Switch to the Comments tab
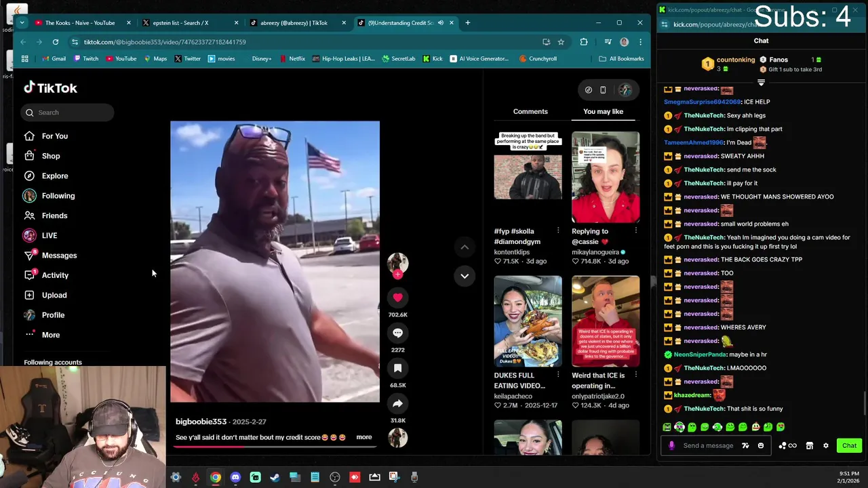This screenshot has height=488, width=868. click(530, 111)
